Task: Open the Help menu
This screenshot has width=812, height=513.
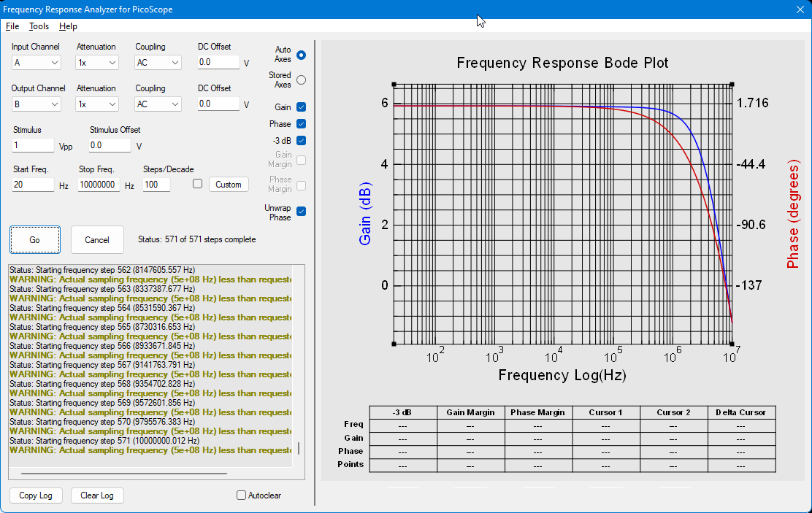Action: click(68, 26)
